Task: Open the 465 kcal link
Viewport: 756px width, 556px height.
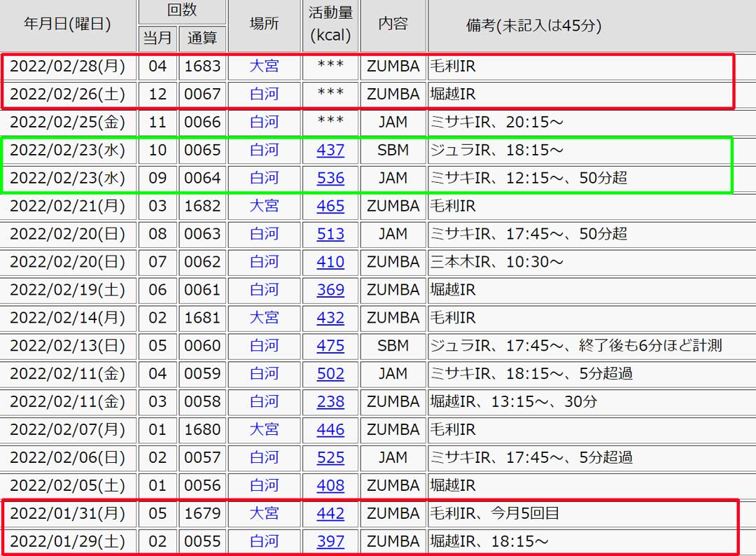Action: [330, 206]
